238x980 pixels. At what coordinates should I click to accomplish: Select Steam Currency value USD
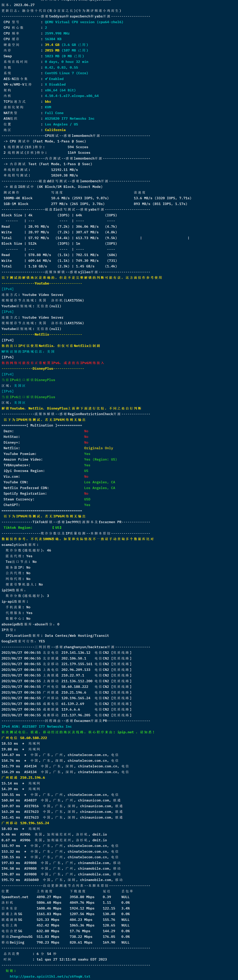point(87,499)
